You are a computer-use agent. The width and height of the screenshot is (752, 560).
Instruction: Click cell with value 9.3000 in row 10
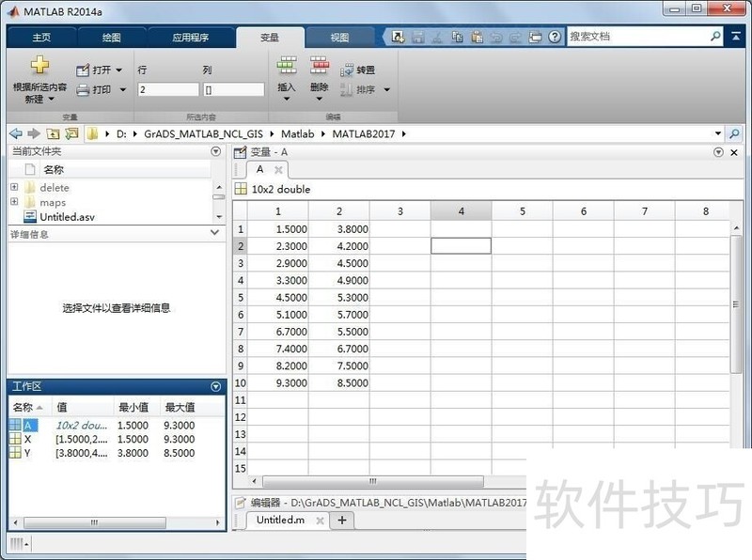tap(277, 383)
